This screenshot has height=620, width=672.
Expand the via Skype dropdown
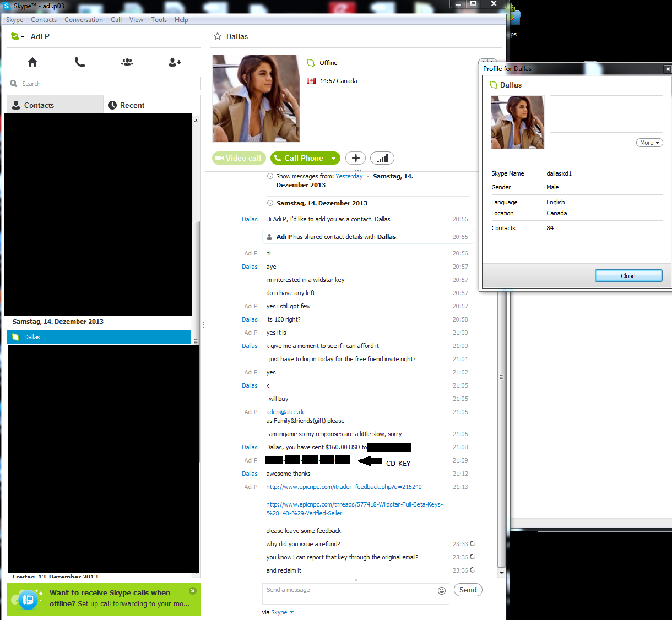click(x=283, y=612)
